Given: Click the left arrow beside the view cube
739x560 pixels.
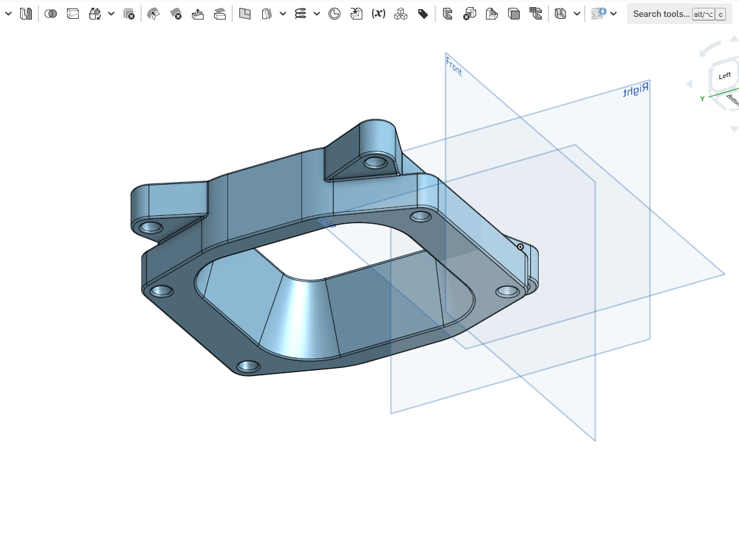Looking at the screenshot, I should (689, 84).
